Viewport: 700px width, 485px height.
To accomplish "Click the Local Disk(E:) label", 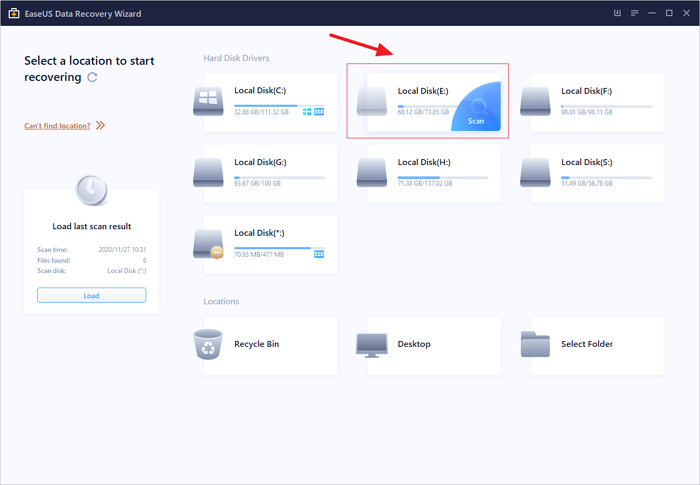I will point(423,91).
